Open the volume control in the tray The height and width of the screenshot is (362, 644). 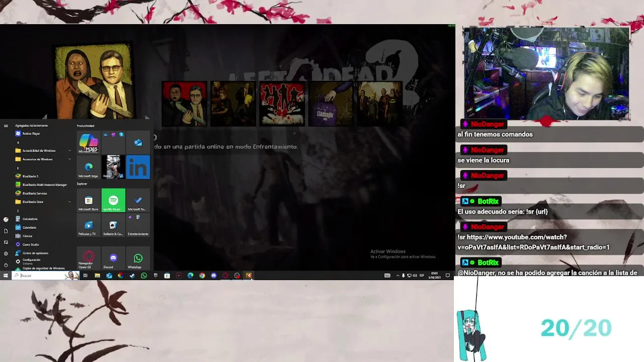click(x=414, y=276)
